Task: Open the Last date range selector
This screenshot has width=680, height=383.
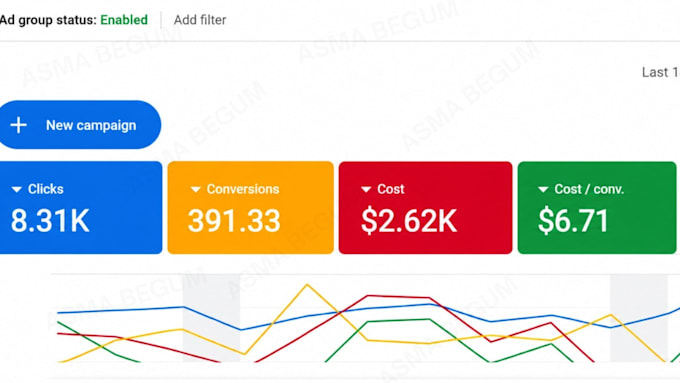Action: coord(660,72)
